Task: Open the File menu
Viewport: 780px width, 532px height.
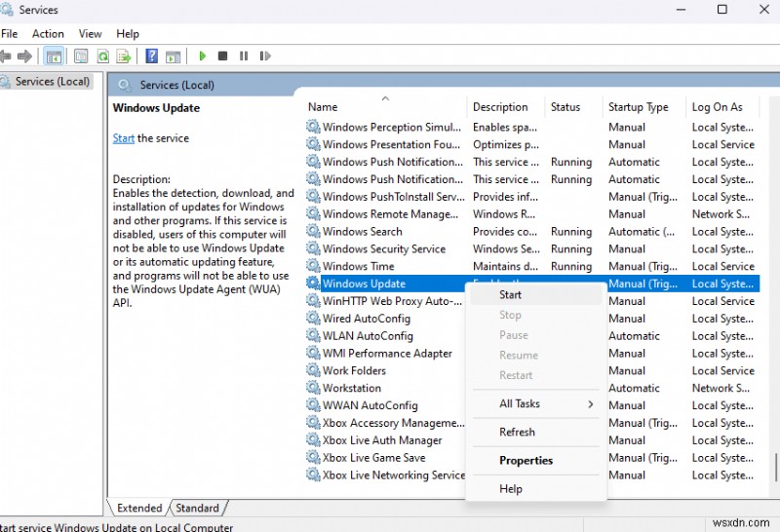Action: (9, 34)
